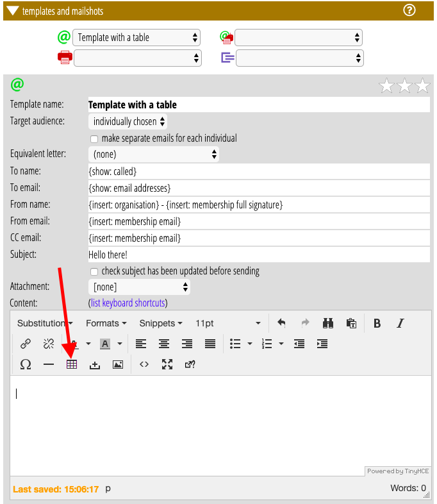Image resolution: width=437 pixels, height=504 pixels.
Task: Open the letter template dropdown beside the red printer
Action: click(138, 58)
